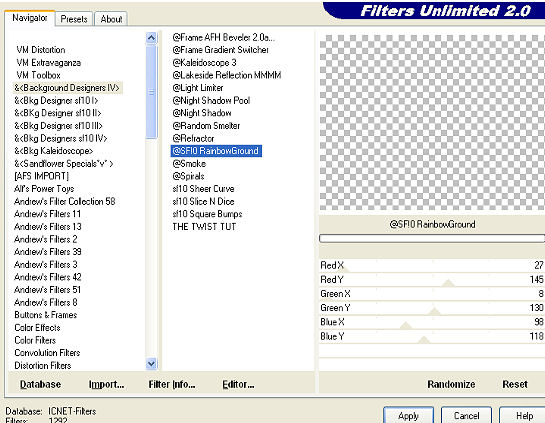Select &<Sandflower Specials"v"> category
This screenshot has width=545, height=423.
pyautogui.click(x=64, y=164)
